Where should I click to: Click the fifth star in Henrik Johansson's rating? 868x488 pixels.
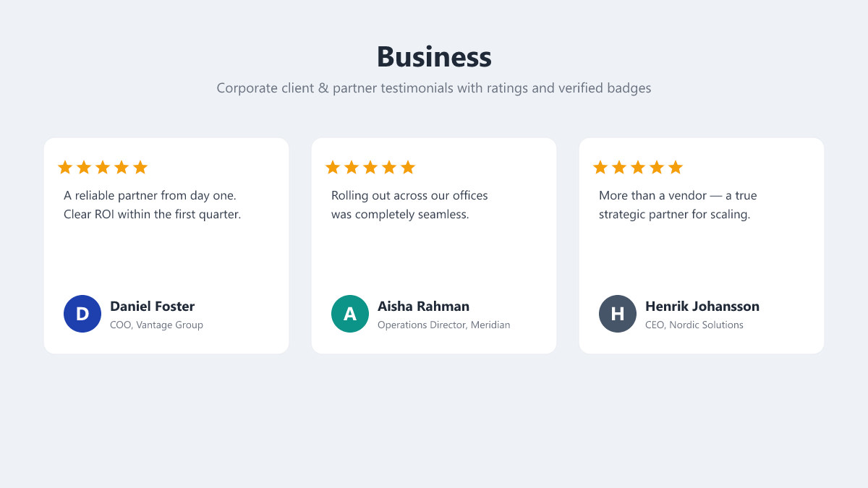tap(676, 168)
